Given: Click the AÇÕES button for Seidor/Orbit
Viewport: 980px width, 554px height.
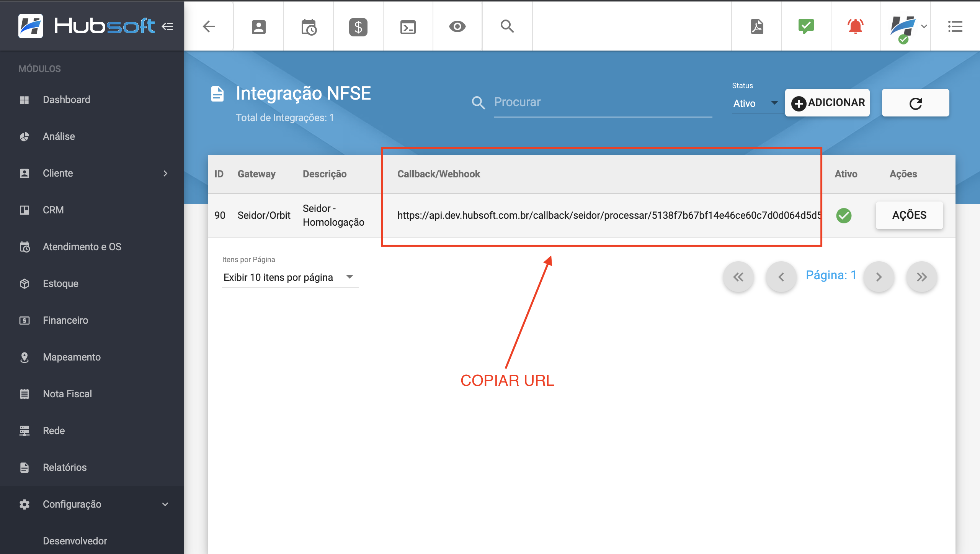Looking at the screenshot, I should [909, 215].
